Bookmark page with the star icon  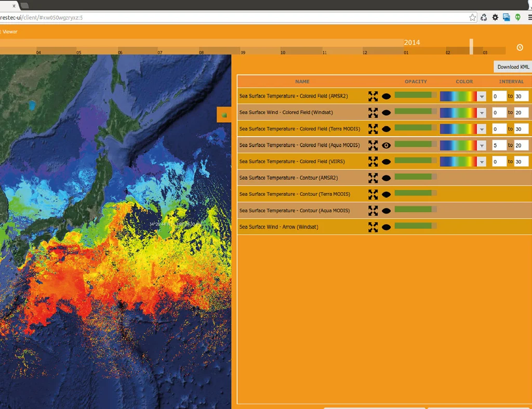[x=472, y=17]
